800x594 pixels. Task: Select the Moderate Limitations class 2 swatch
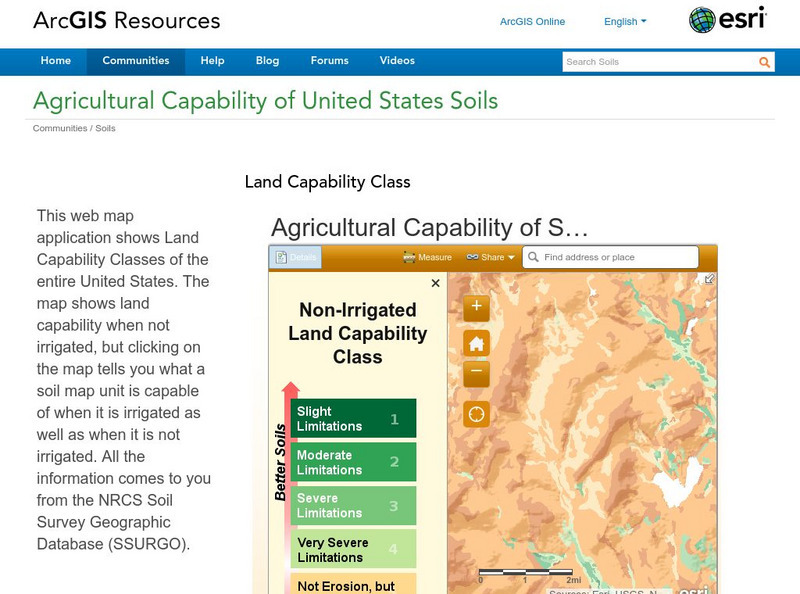(x=353, y=462)
